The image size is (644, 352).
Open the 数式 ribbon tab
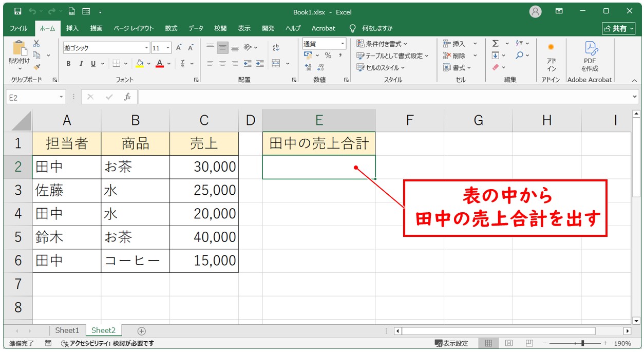pyautogui.click(x=171, y=28)
